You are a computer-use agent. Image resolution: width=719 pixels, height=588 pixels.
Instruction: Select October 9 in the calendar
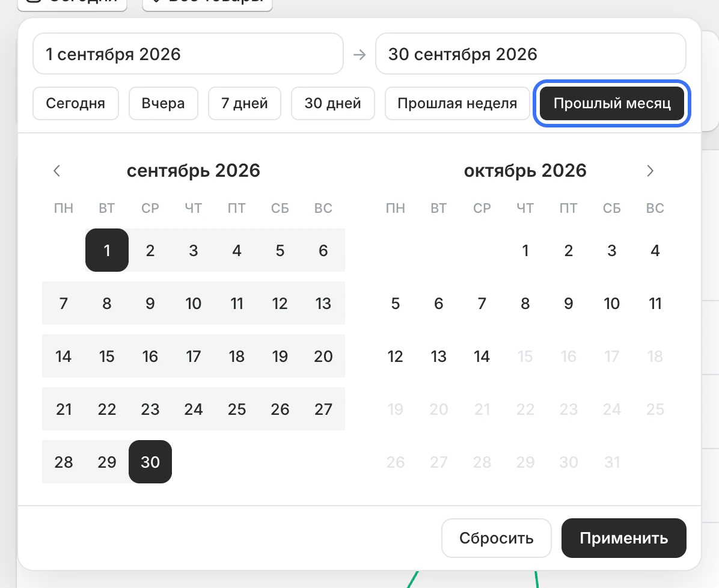[569, 304]
